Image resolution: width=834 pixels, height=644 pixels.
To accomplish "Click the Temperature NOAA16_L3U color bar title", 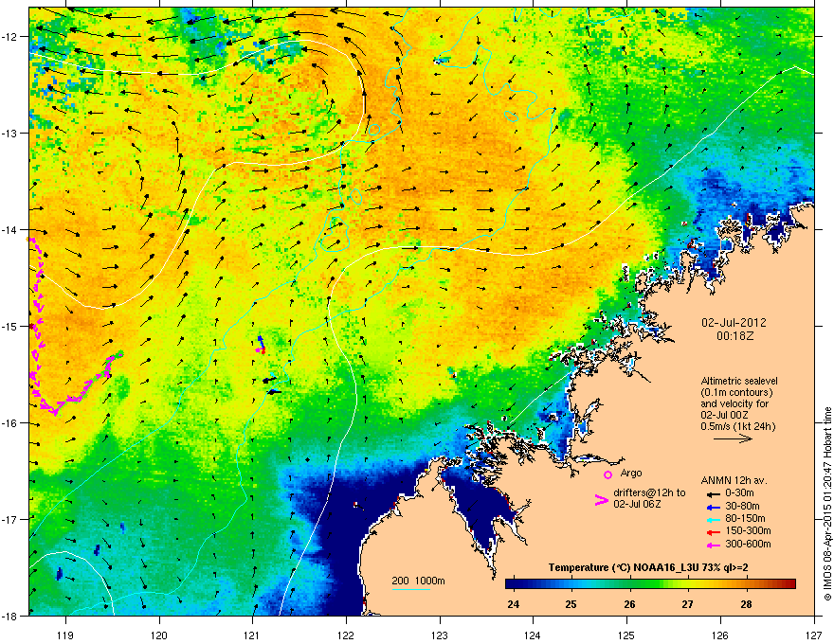I will pos(648,568).
